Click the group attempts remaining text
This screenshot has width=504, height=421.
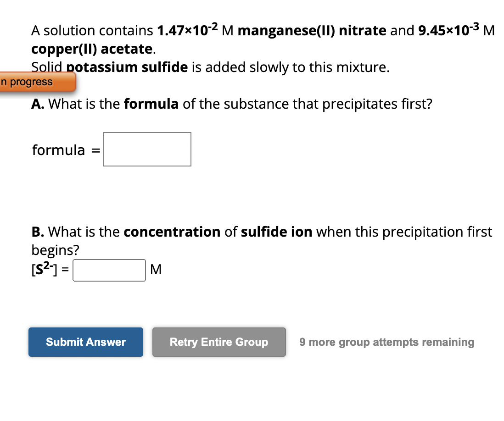click(x=386, y=342)
